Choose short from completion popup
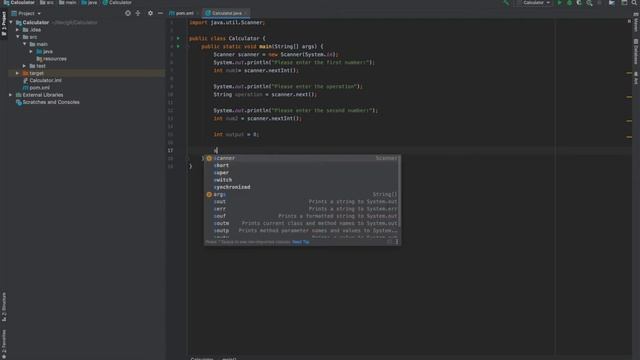The image size is (640, 360). [302, 165]
